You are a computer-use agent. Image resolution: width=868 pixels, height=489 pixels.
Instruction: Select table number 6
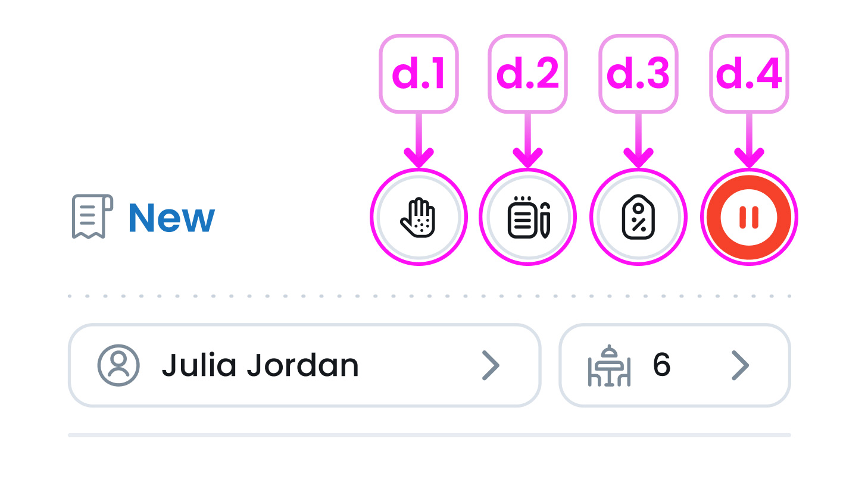tap(661, 365)
